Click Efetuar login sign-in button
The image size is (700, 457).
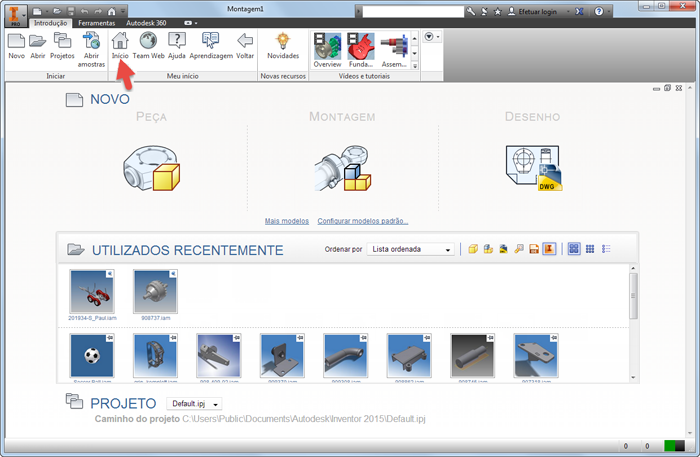(533, 12)
